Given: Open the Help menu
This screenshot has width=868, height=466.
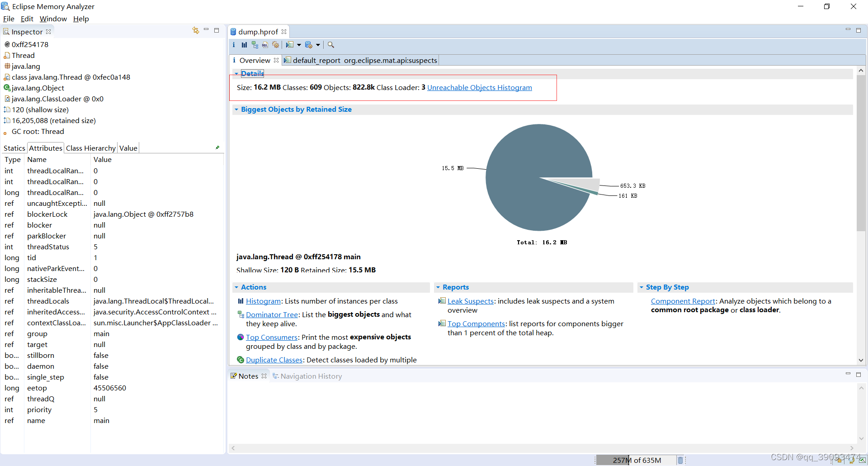Looking at the screenshot, I should pos(81,19).
